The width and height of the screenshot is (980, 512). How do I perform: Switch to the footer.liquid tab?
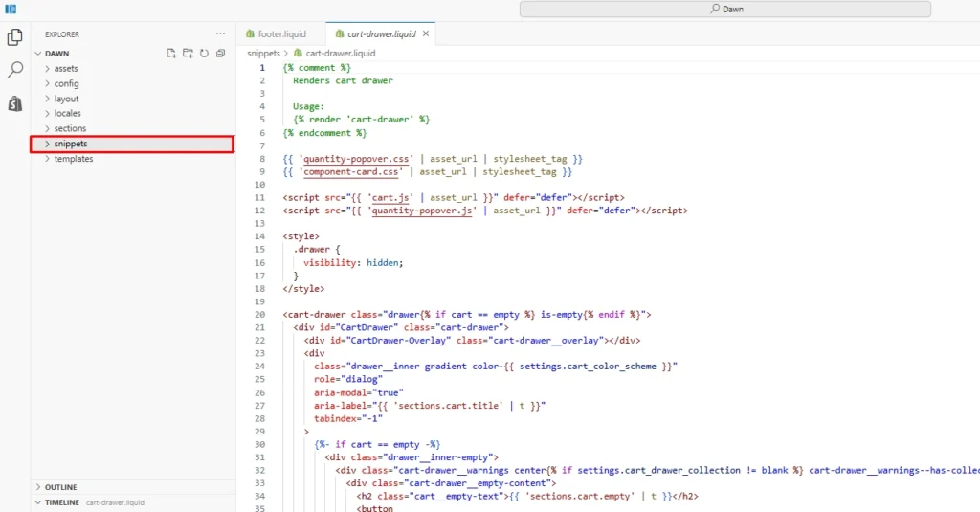coord(281,33)
